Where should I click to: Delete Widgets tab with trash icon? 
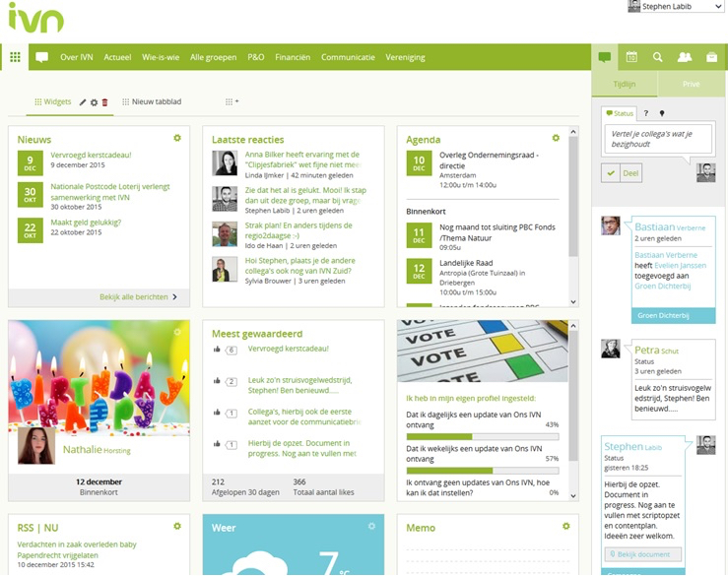(105, 102)
